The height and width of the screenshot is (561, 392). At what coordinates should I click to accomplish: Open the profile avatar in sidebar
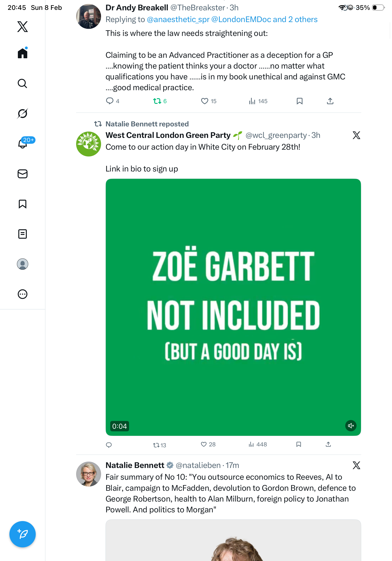(23, 264)
